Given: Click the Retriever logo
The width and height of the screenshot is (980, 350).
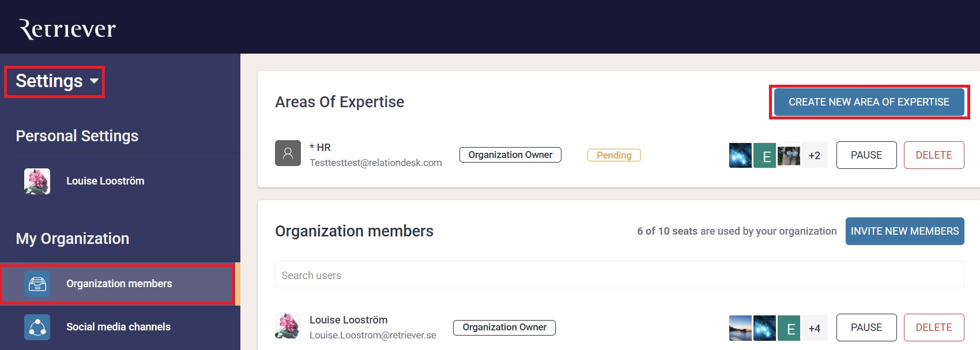Looking at the screenshot, I should pyautogui.click(x=67, y=29).
